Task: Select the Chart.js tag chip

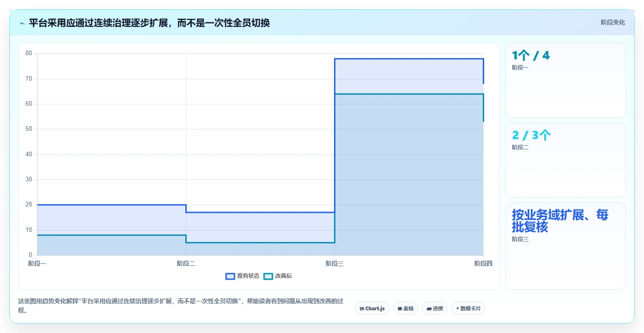Action: coord(372,308)
